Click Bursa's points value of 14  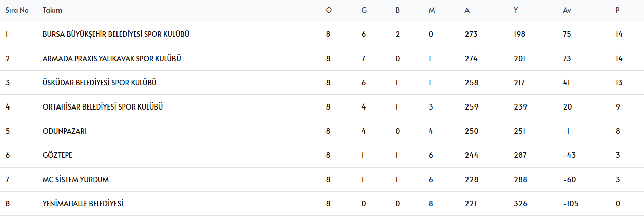(x=619, y=34)
